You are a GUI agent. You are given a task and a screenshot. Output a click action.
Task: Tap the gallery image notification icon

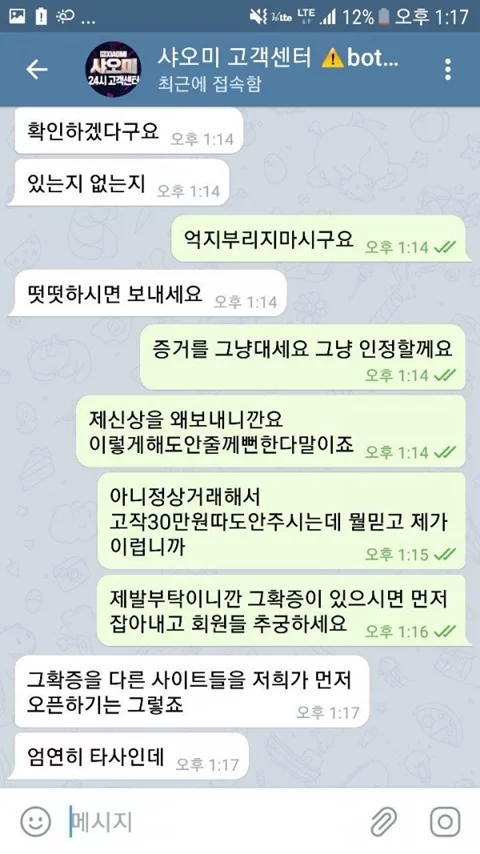16,16
